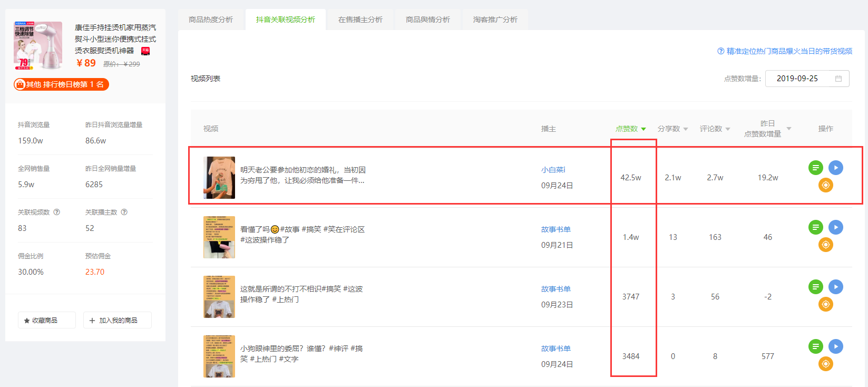The image size is (868, 387).
Task: Open calendar icon in date field
Action: pos(838,79)
